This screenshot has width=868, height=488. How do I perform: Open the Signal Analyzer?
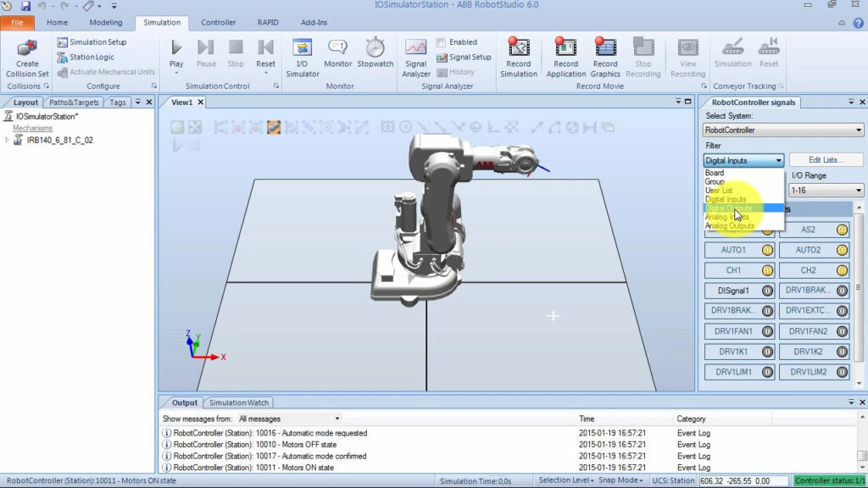pos(415,58)
